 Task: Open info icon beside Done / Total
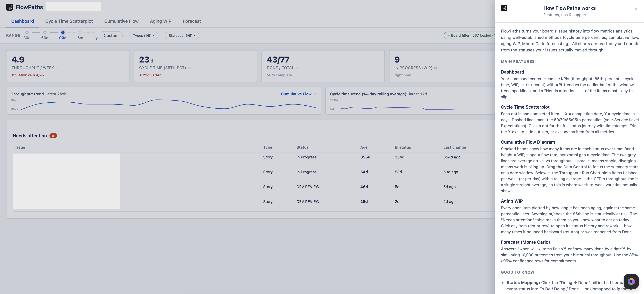pos(297,68)
